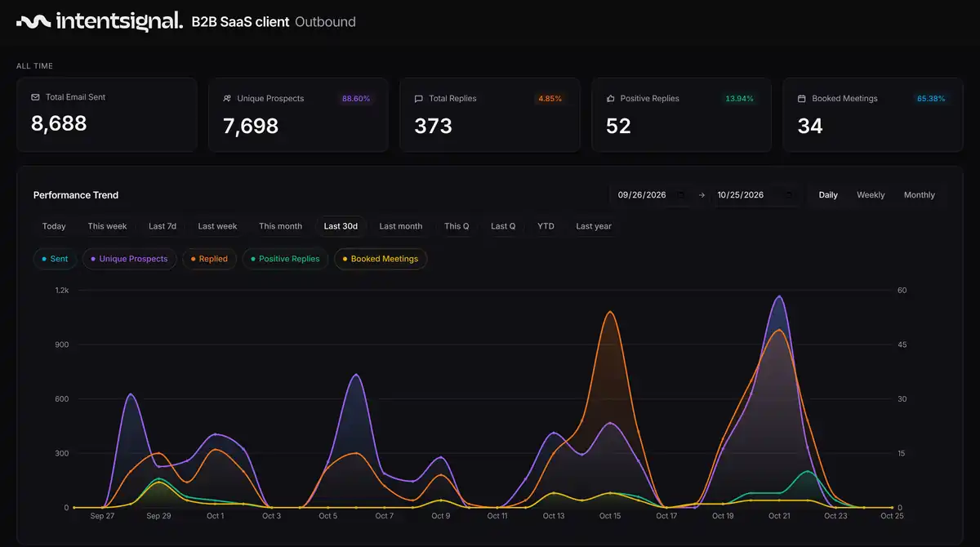Switch chart granularity to Daily

tap(828, 195)
